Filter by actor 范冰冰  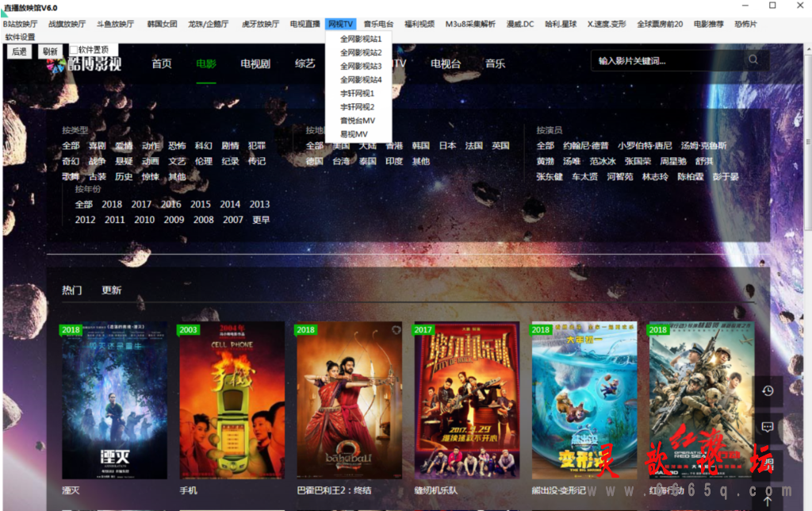pyautogui.click(x=603, y=161)
